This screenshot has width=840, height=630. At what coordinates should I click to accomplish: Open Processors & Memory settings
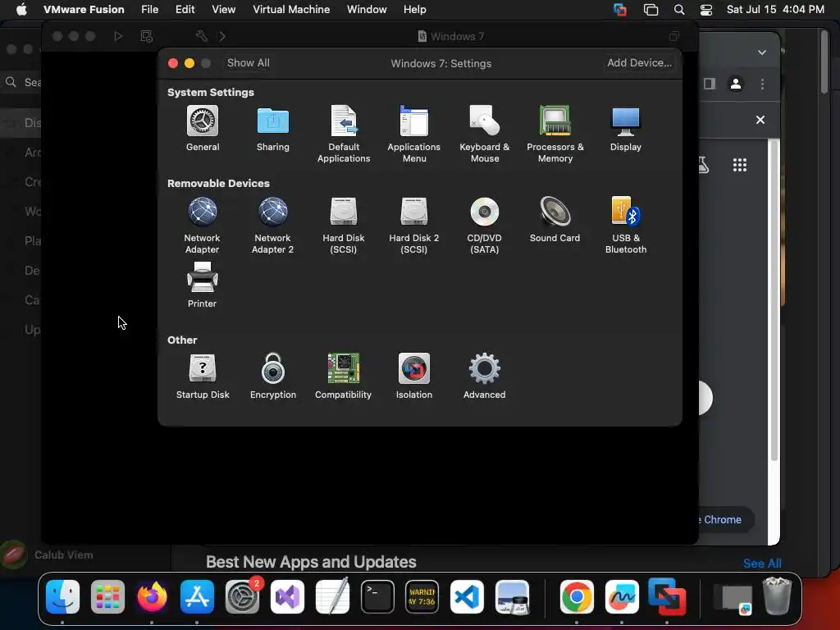555,134
